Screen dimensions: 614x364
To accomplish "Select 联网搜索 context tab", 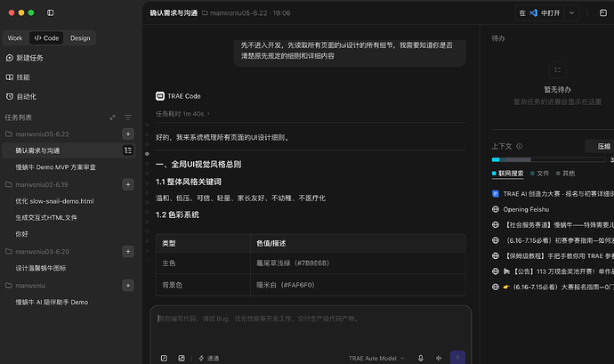I will pos(508,174).
